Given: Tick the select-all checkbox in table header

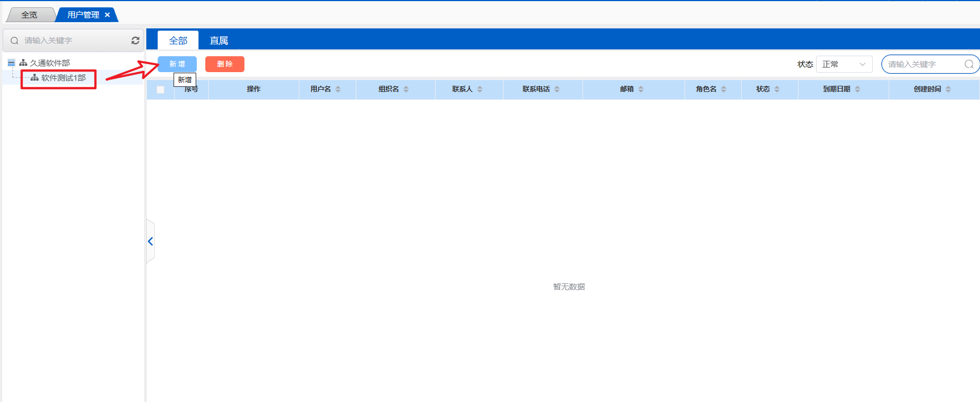Looking at the screenshot, I should pos(160,90).
